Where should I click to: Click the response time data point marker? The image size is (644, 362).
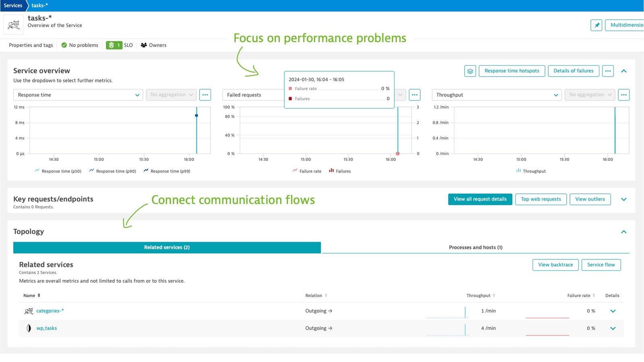coord(196,115)
